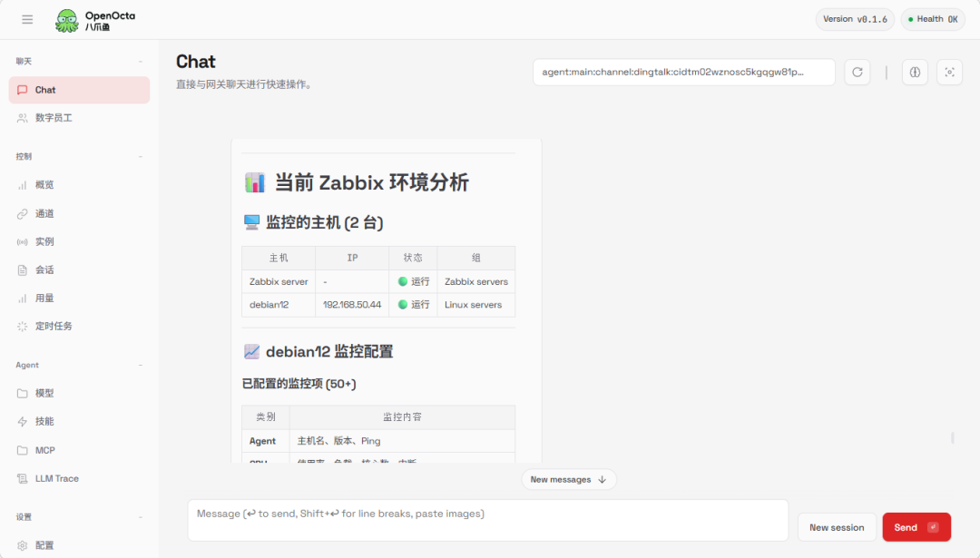The width and height of the screenshot is (980, 558).
Task: Click the 定时任务 spinner icon
Action: (23, 326)
